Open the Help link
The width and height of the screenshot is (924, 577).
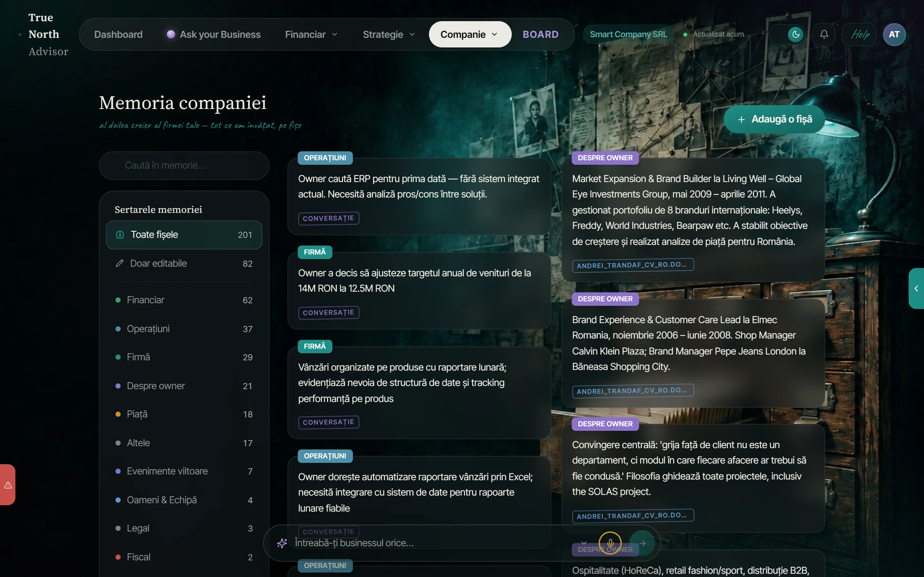click(x=860, y=34)
